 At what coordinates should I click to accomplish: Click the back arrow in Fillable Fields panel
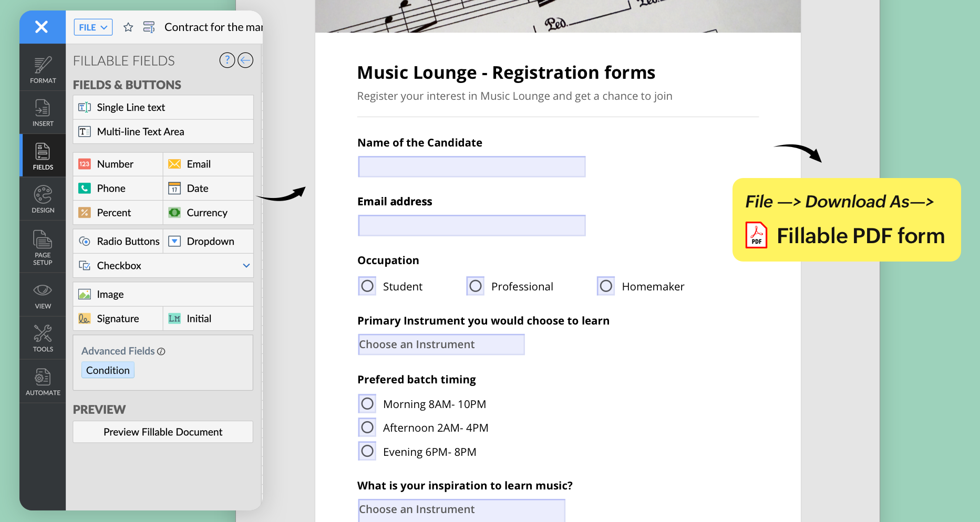[x=245, y=60]
